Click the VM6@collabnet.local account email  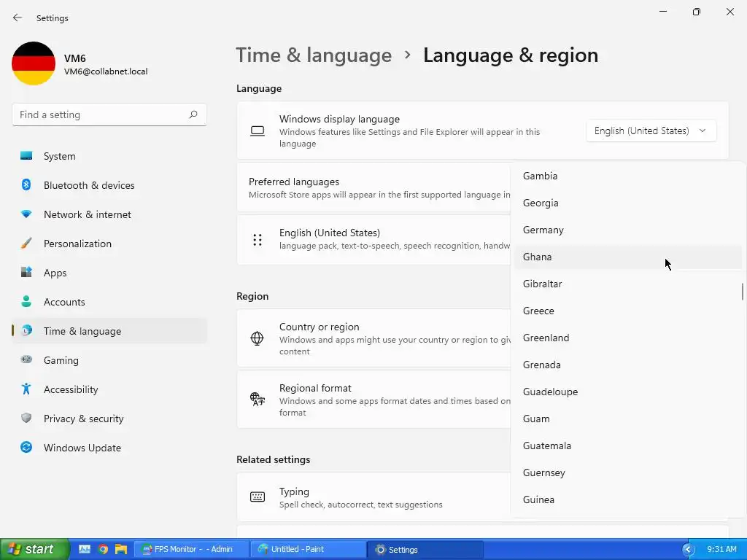(106, 71)
